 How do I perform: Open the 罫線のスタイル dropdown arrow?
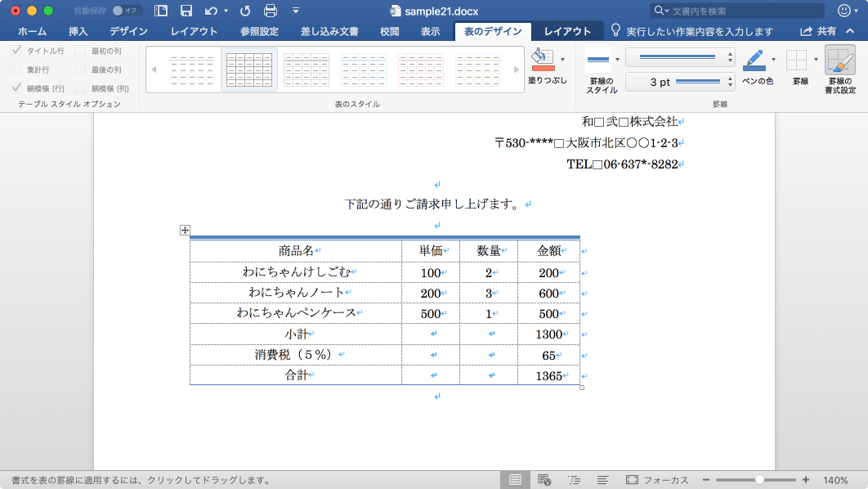(617, 60)
